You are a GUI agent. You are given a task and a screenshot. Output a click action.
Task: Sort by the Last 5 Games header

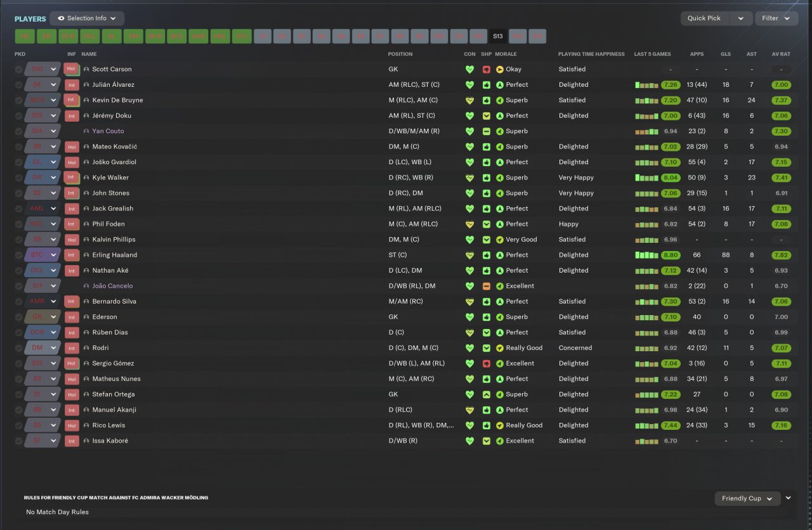coord(652,54)
